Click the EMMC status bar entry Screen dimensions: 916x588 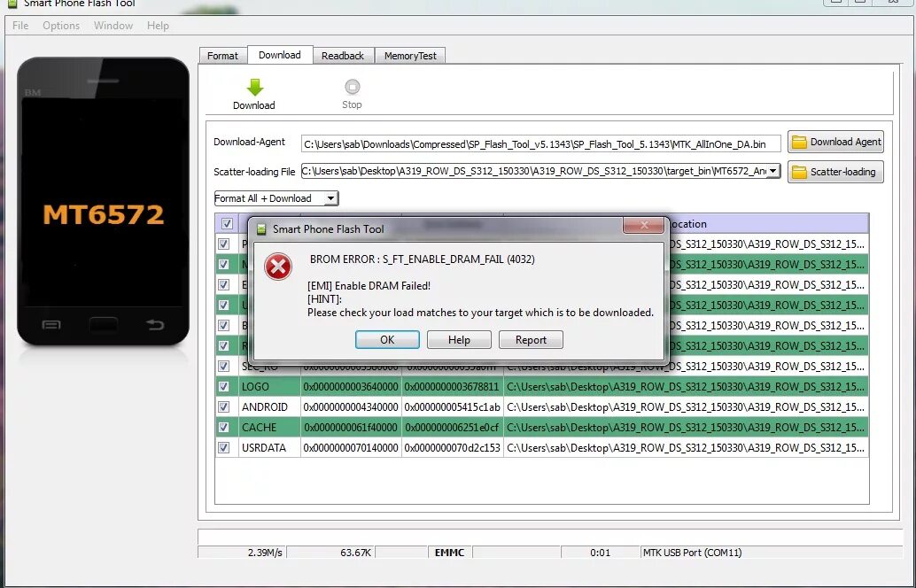449,553
